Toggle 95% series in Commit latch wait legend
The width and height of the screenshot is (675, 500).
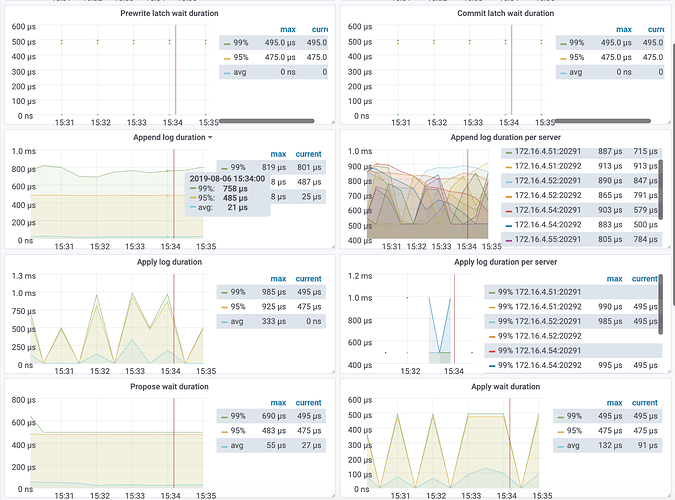tap(576, 57)
